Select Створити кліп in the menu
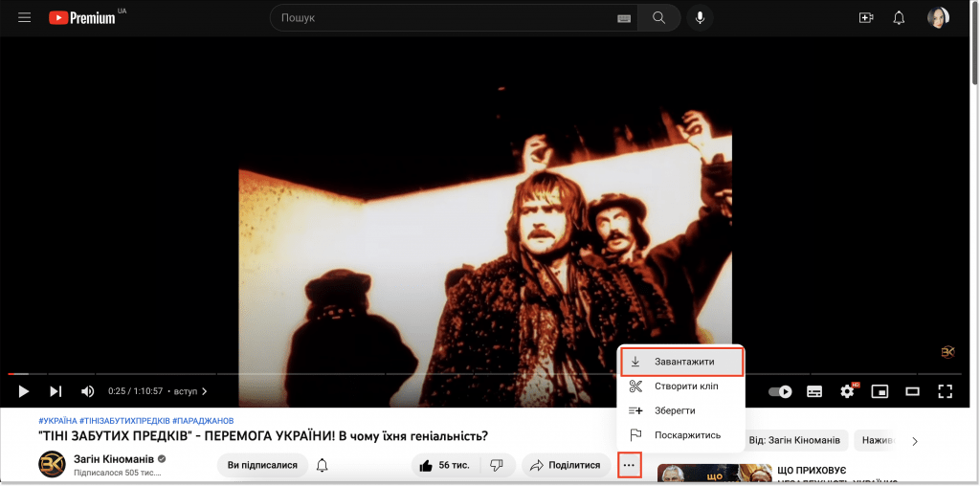 pyautogui.click(x=681, y=387)
